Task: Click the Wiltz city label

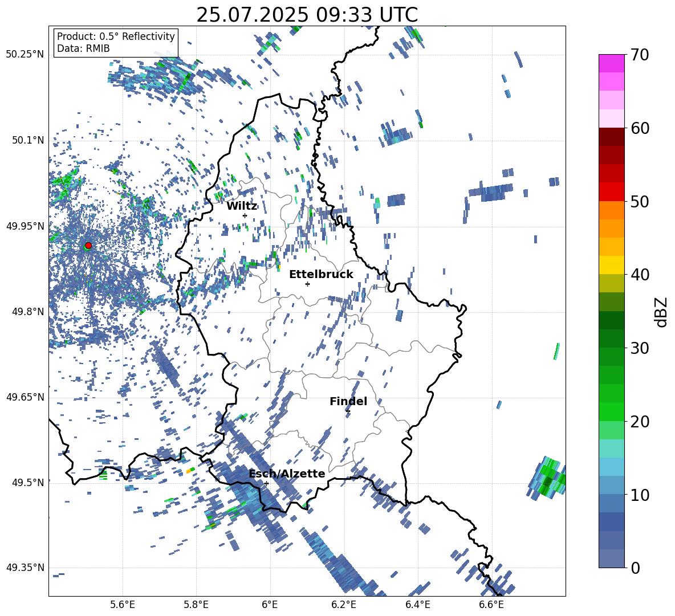Action: 242,206
